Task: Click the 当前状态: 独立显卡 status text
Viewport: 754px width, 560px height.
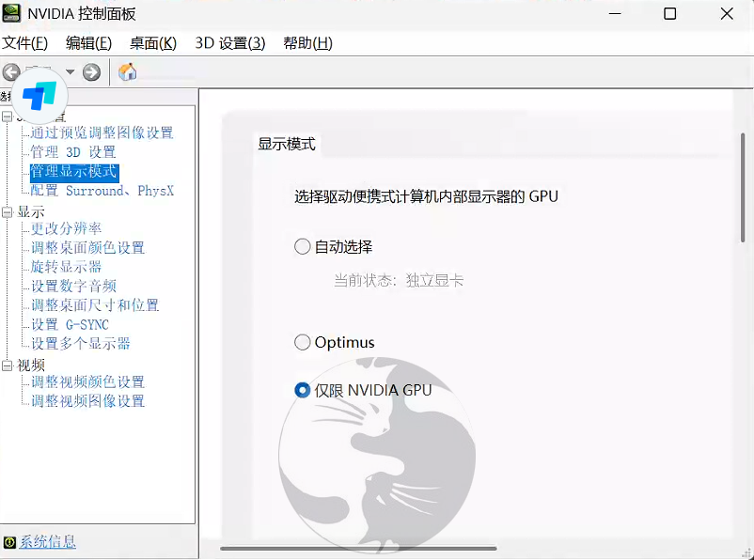Action: pos(399,280)
